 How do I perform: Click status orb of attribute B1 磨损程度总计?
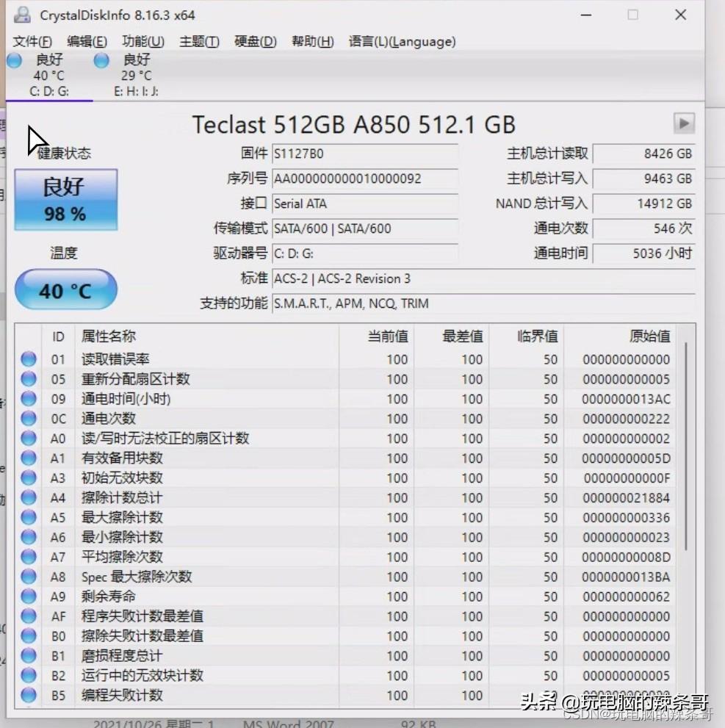[x=29, y=655]
